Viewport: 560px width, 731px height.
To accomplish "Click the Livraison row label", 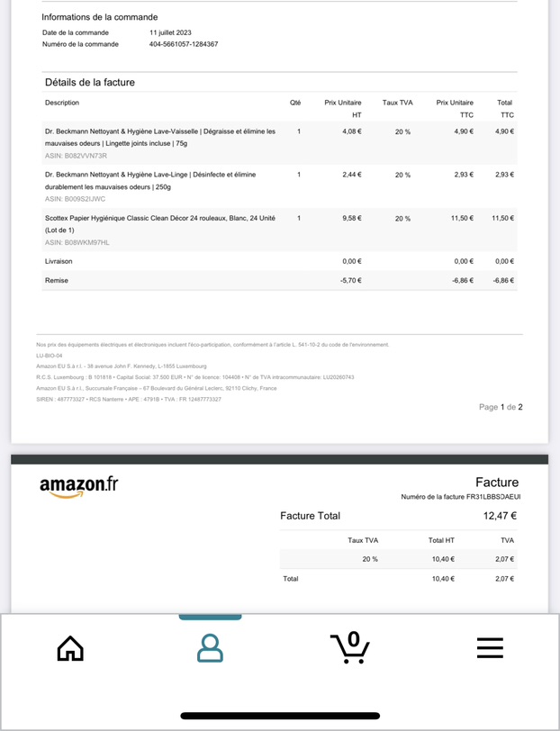I will [x=59, y=262].
